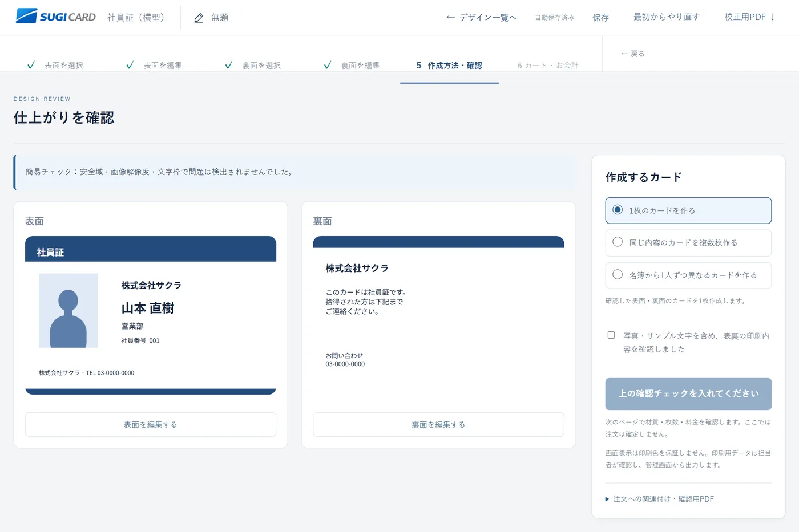The height and width of the screenshot is (532, 799).
Task: Tick the 印刷内容を確認しました checkbox
Action: coord(611,335)
